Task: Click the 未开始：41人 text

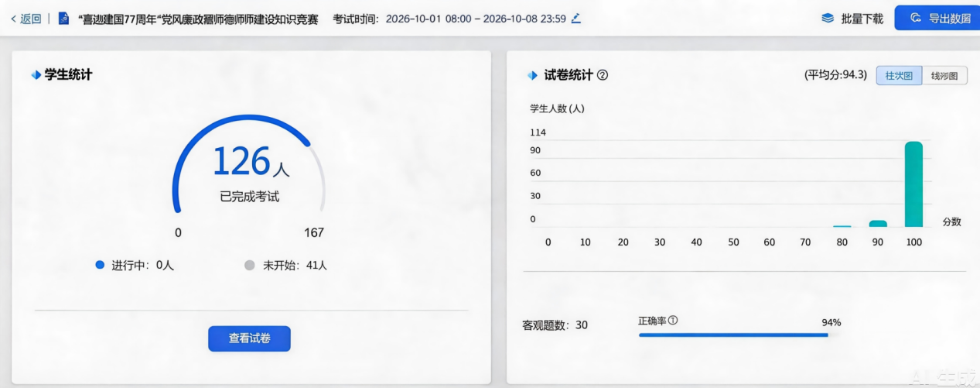Action: [295, 265]
